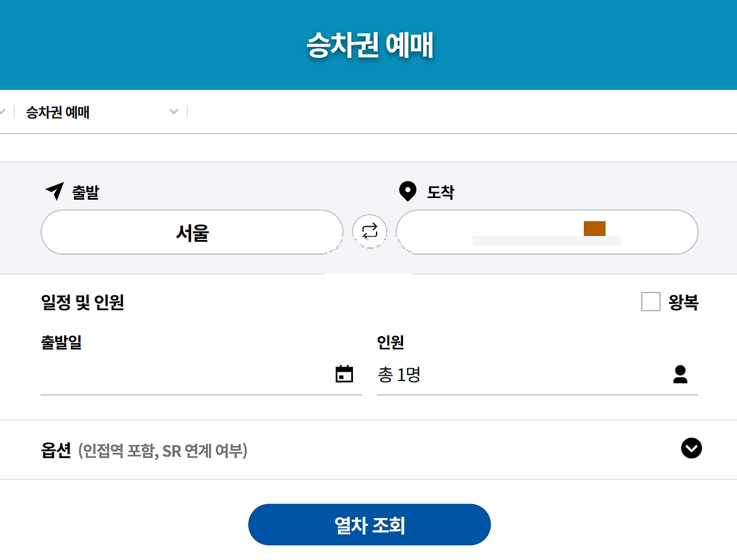Image resolution: width=737 pixels, height=560 pixels.
Task: Click the 출발일 field label
Action: click(x=61, y=342)
